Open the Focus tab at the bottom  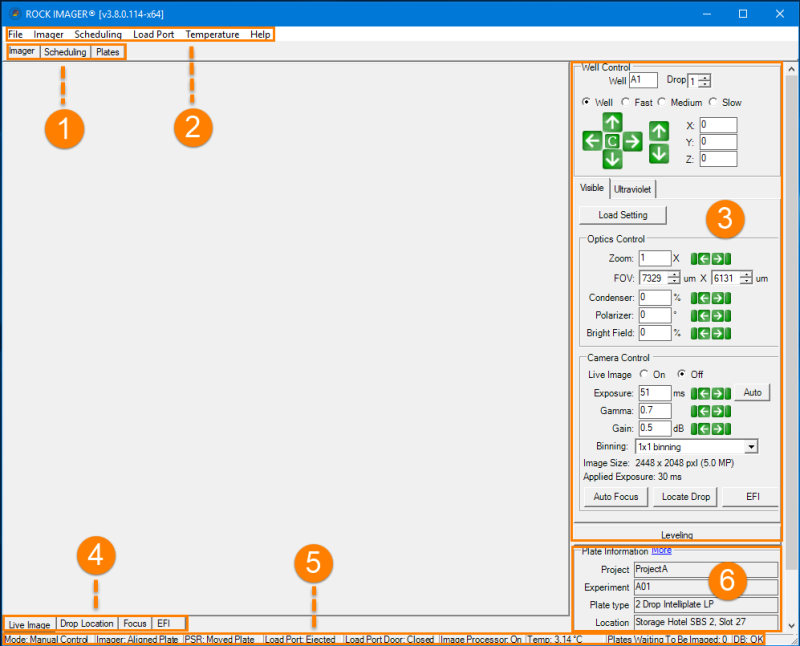tap(135, 624)
